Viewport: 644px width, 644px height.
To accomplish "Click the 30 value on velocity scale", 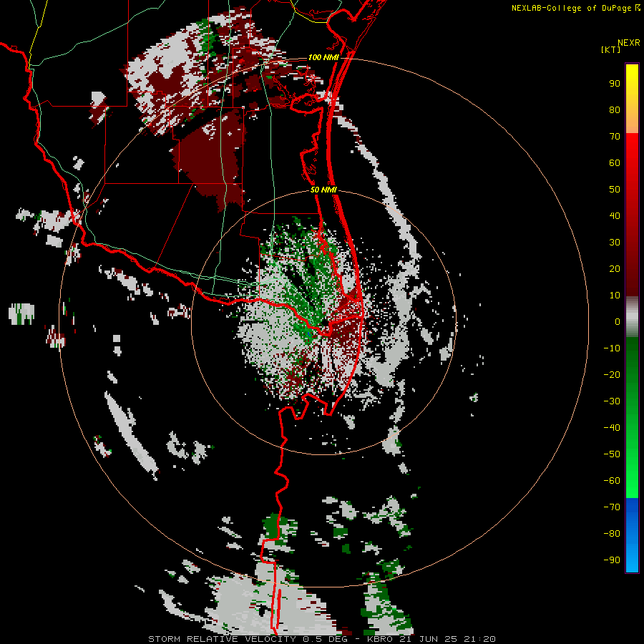I will tap(615, 243).
